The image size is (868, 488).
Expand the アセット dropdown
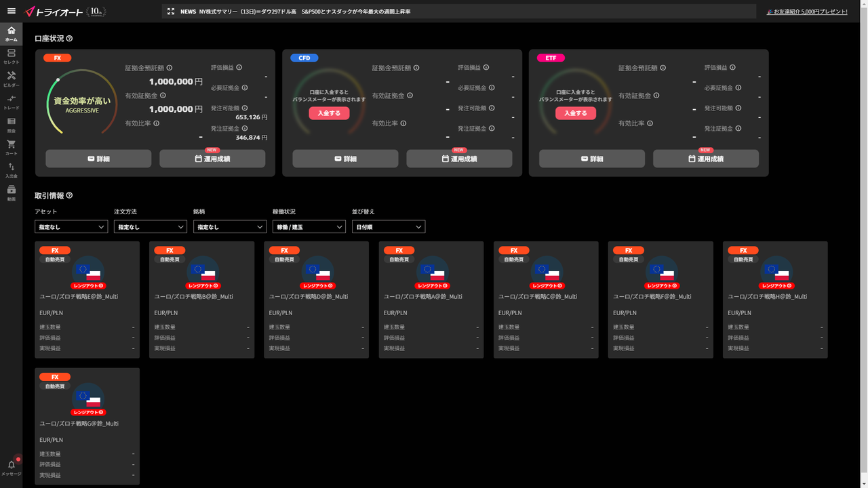(x=71, y=227)
